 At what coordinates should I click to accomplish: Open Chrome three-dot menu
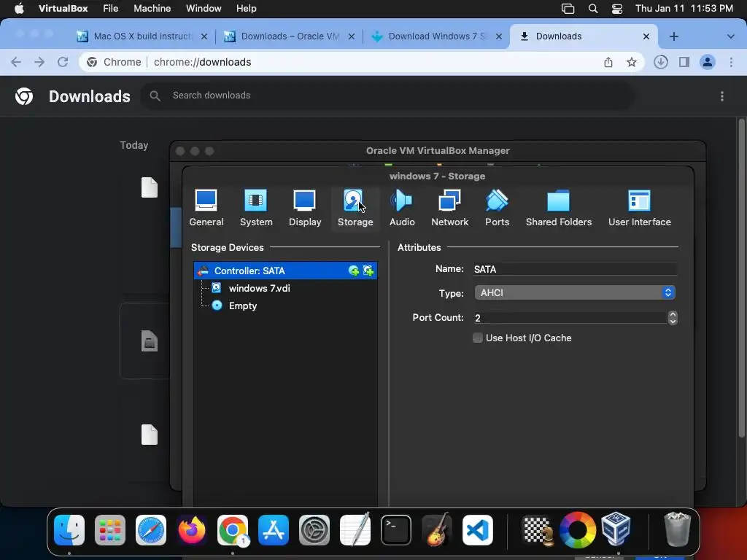click(731, 62)
